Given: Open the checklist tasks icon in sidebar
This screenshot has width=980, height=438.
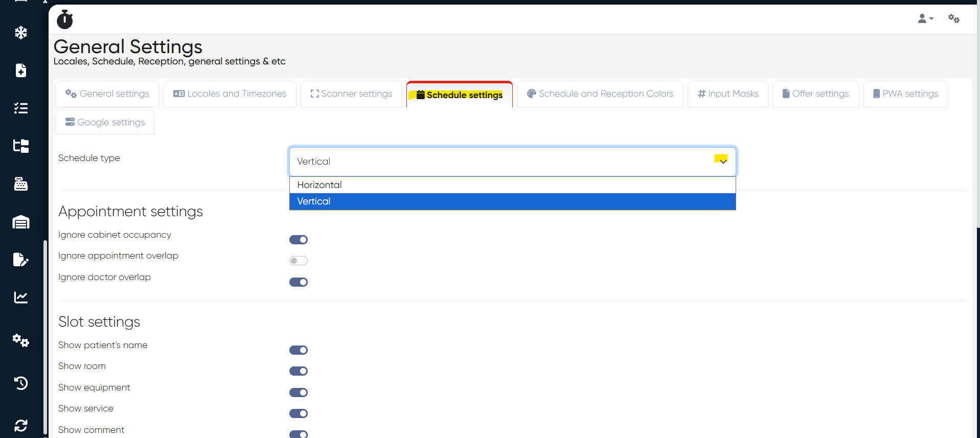Looking at the screenshot, I should tap(20, 108).
